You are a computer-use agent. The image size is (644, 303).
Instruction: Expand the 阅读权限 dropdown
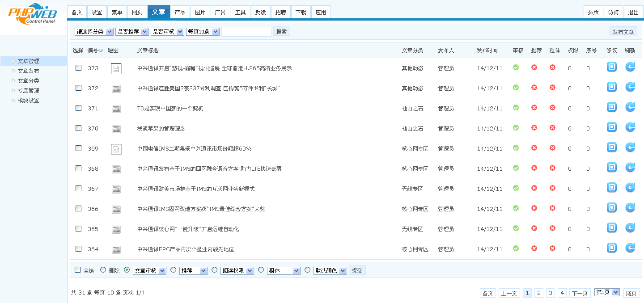(237, 271)
